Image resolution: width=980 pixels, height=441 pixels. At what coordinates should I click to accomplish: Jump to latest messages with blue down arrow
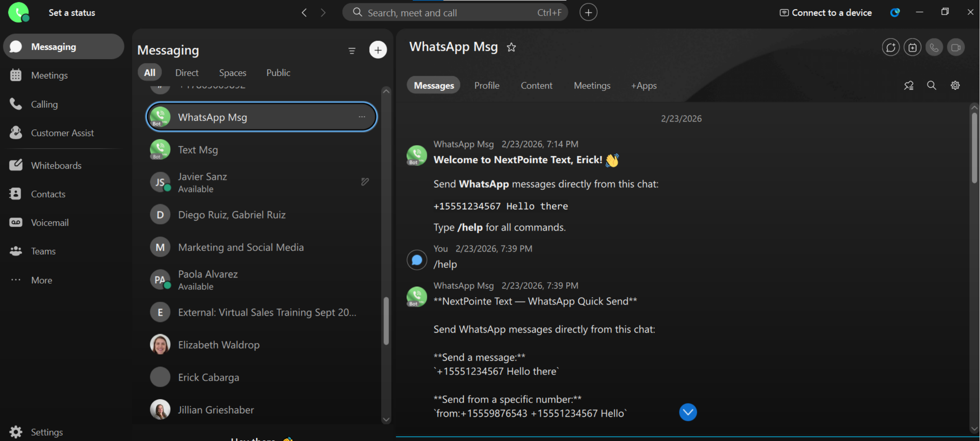(x=688, y=412)
